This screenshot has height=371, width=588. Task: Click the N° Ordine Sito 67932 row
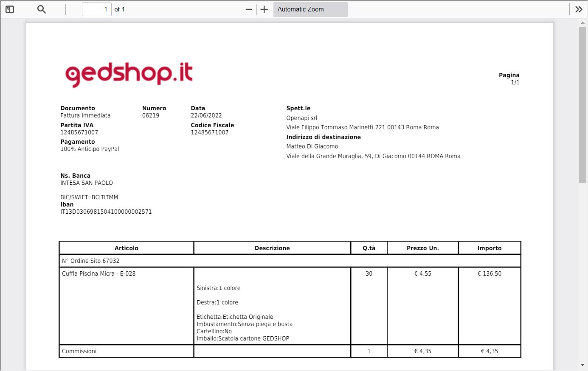click(x=91, y=261)
